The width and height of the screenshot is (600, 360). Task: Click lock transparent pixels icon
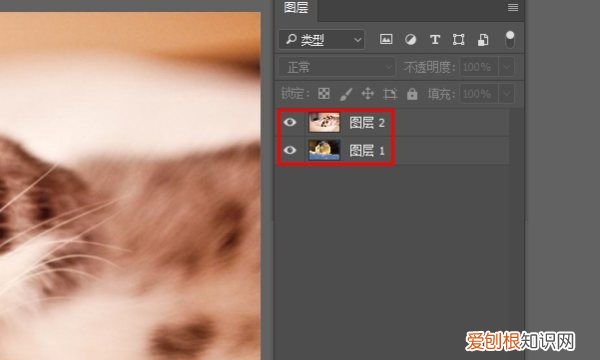324,93
